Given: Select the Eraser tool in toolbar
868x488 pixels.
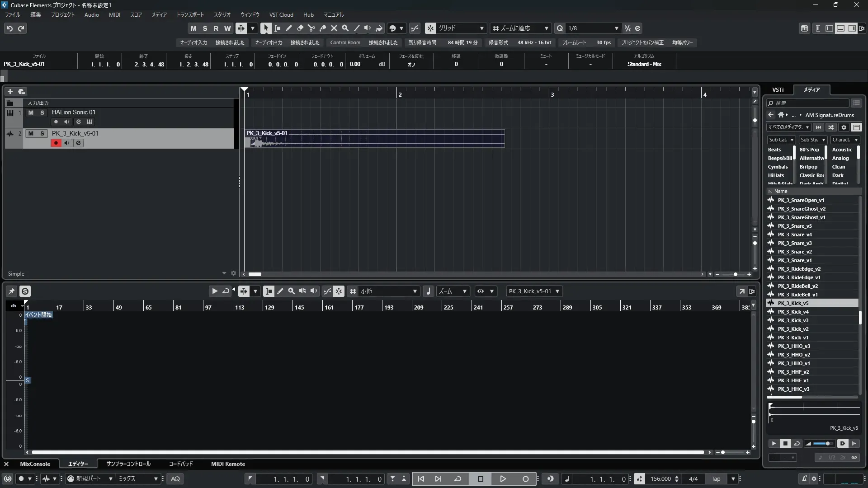Looking at the screenshot, I should tap(300, 28).
